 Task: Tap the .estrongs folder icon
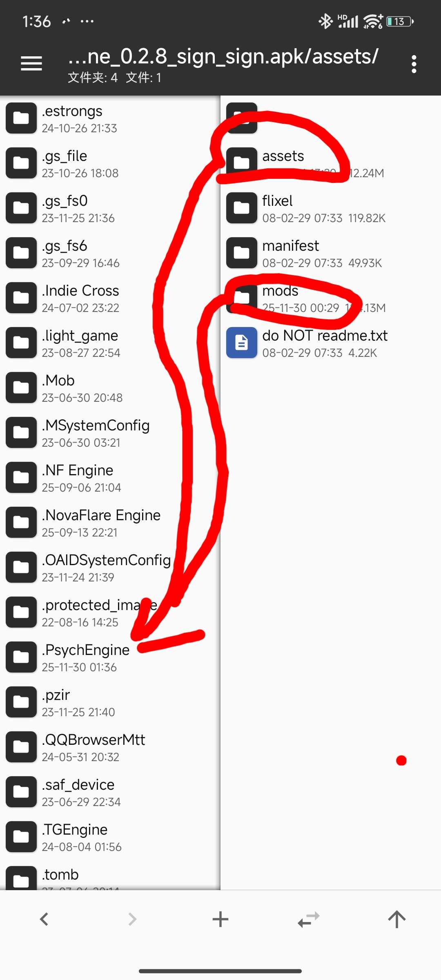coord(21,118)
